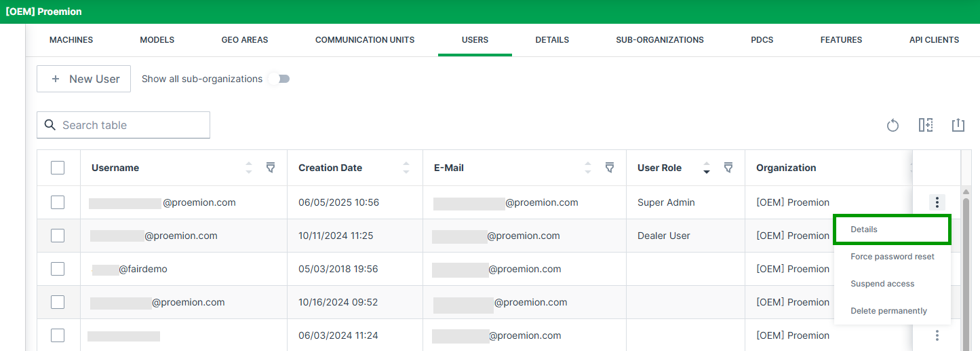Check the select-all checkbox in table header
Viewport: 980px width, 351px height.
click(58, 168)
